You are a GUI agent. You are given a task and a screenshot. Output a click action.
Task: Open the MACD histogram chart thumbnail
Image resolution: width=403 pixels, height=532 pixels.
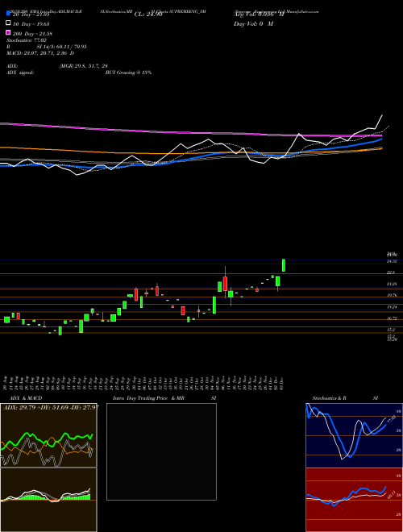(x=48, y=500)
